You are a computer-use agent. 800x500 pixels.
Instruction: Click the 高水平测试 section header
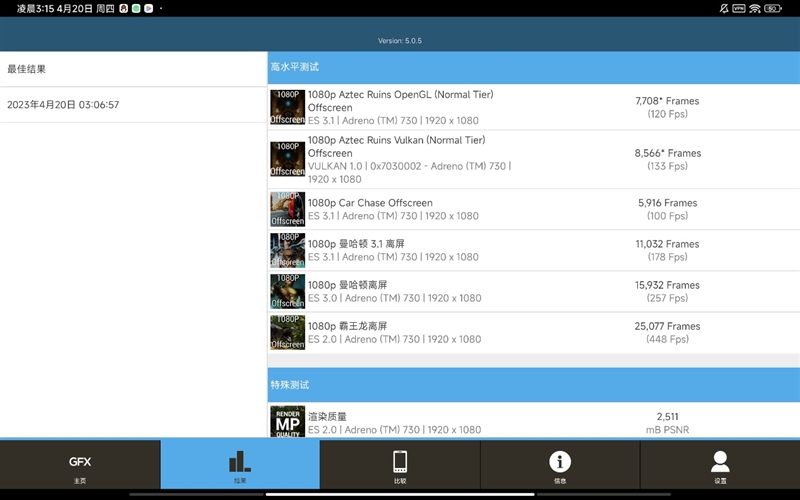[x=295, y=67]
